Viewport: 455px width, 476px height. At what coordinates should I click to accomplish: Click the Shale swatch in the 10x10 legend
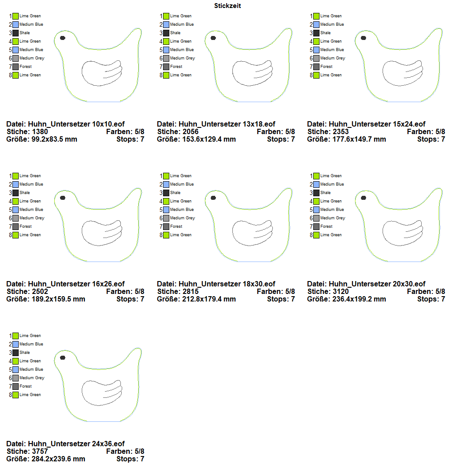pos(16,33)
